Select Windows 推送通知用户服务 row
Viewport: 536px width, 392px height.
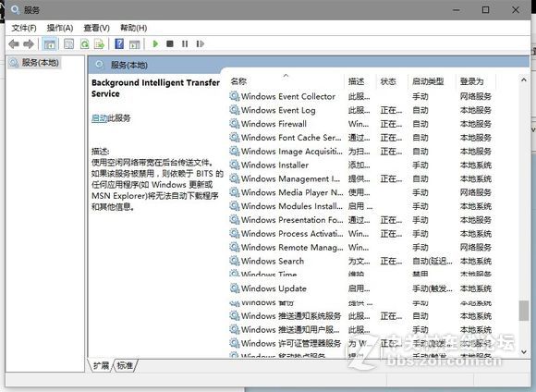tap(360, 329)
